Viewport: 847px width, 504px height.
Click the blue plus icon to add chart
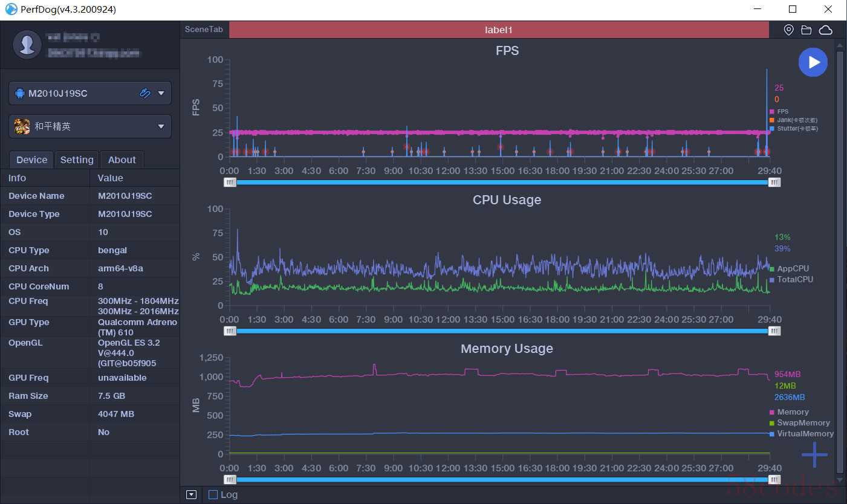pos(814,455)
